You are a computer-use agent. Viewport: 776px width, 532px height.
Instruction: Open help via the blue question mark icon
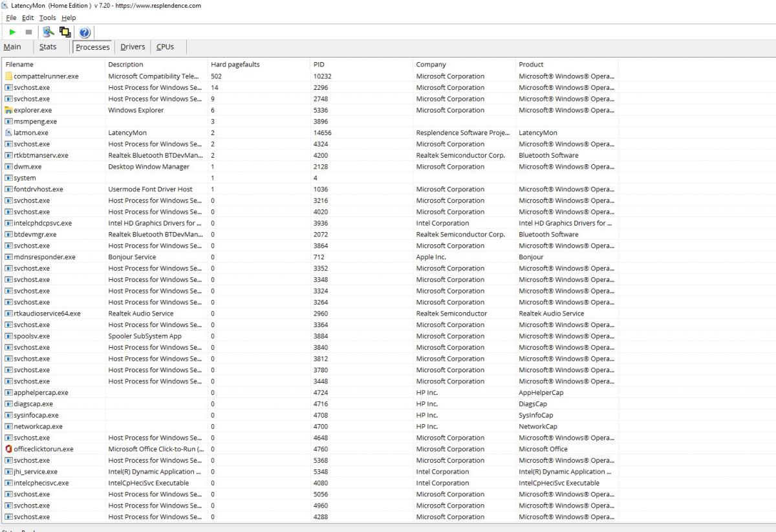pyautogui.click(x=85, y=32)
